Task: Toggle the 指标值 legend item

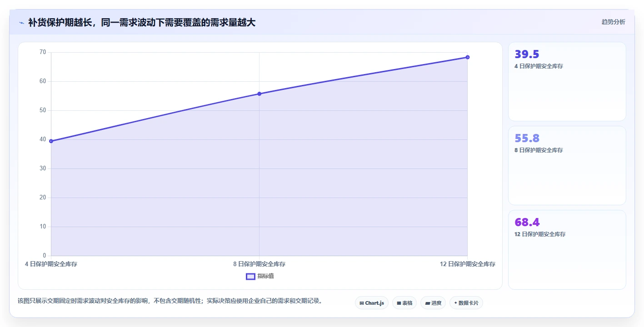Action: pyautogui.click(x=260, y=276)
